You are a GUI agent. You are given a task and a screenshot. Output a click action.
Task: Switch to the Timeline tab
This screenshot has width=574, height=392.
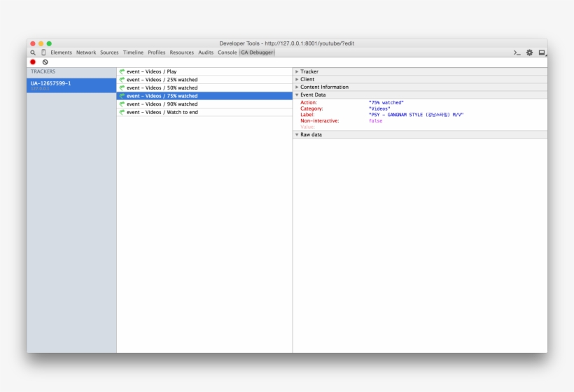click(x=133, y=52)
